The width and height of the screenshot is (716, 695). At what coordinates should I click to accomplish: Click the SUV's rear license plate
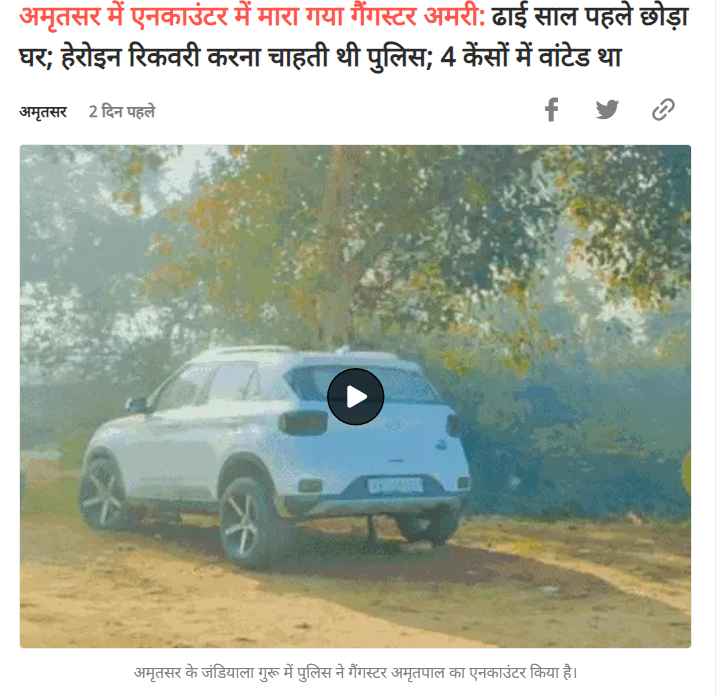(x=395, y=485)
